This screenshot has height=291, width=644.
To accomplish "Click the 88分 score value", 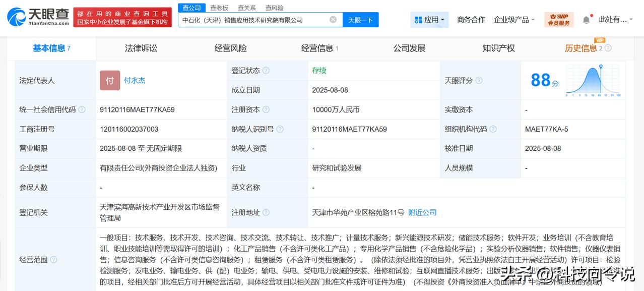I will tap(545, 80).
